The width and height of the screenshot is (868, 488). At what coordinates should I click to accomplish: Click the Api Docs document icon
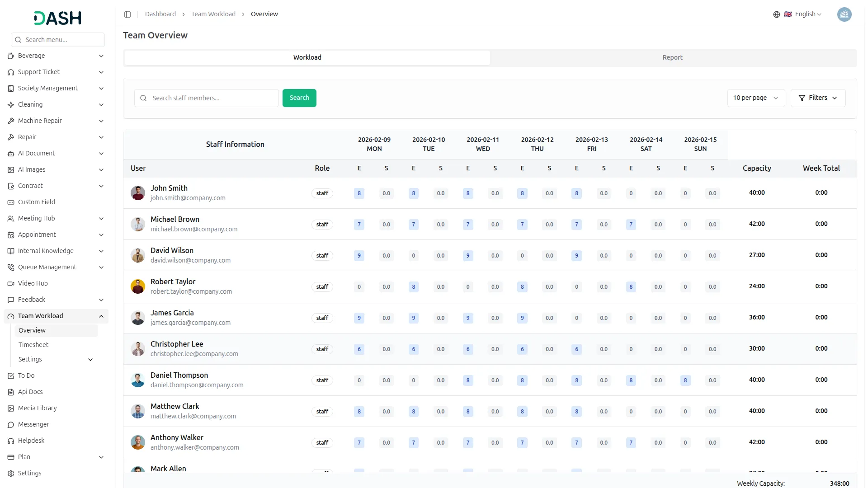[x=11, y=392]
